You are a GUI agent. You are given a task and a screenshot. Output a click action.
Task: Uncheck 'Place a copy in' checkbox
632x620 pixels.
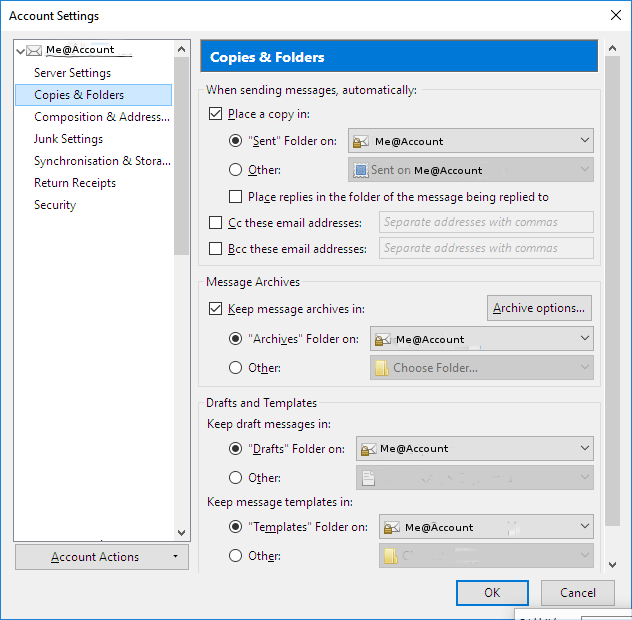[x=216, y=114]
